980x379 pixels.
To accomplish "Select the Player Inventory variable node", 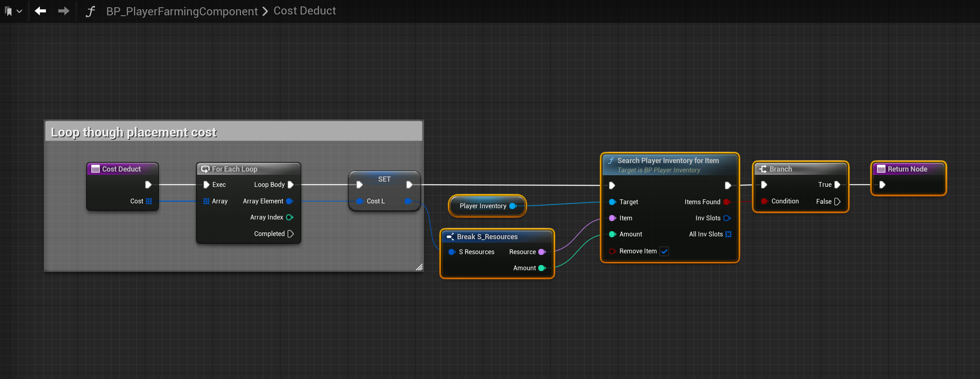I will click(x=483, y=206).
